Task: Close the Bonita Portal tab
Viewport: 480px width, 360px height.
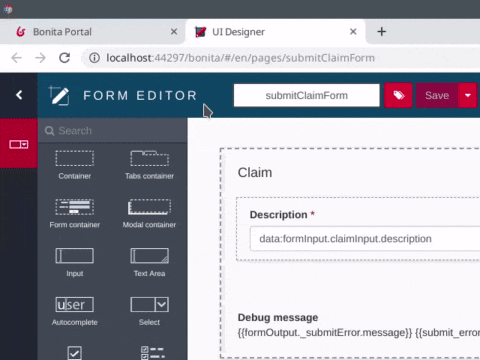Action: click(174, 32)
